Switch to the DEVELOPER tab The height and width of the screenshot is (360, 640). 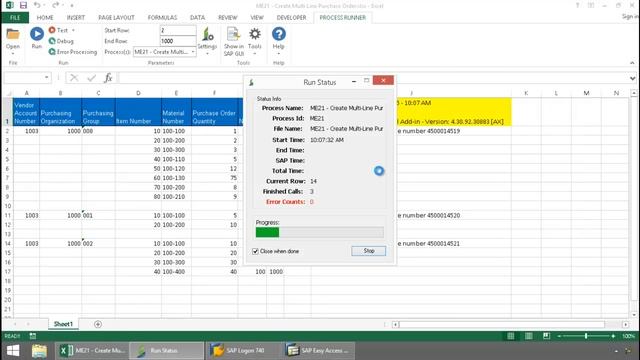(291, 18)
